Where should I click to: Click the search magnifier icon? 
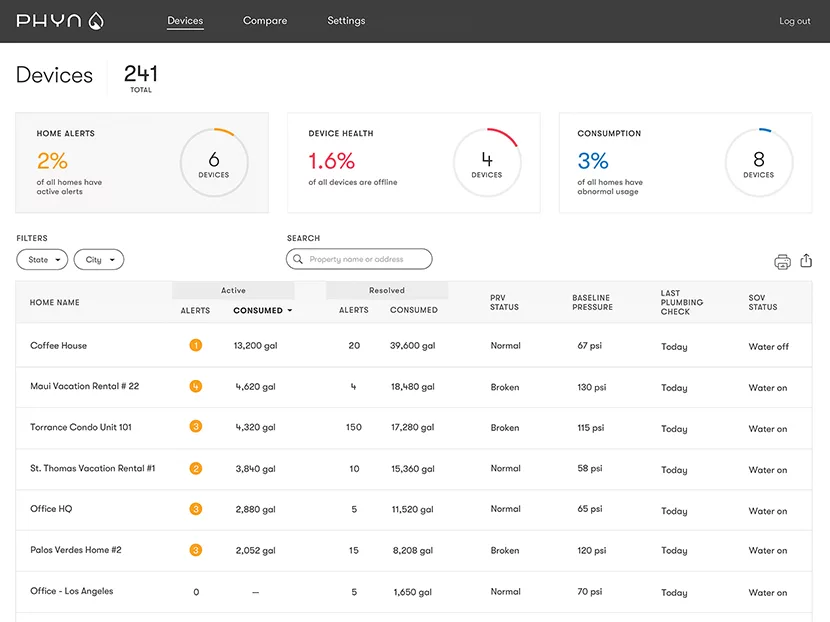pyautogui.click(x=298, y=260)
